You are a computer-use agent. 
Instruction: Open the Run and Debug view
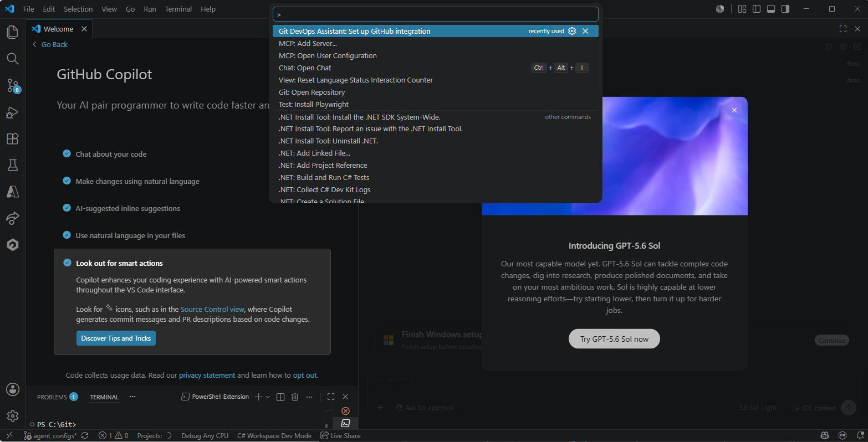(13, 112)
